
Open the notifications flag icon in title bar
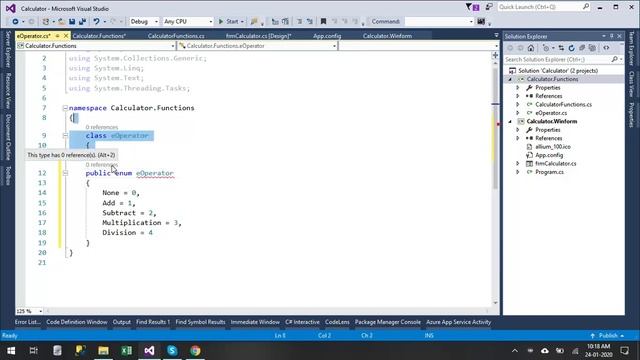(x=473, y=7)
